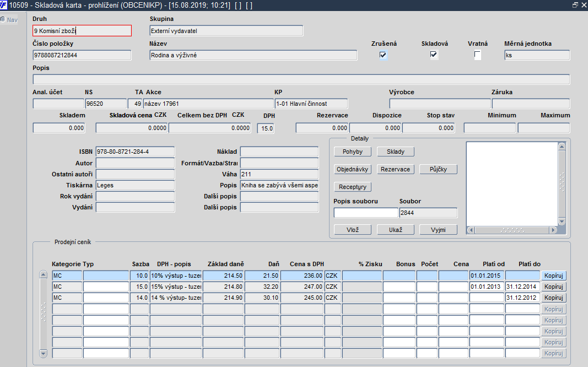Screen dimensions: 588x367
Task: Click the Rok vydání field
Action: coord(135,196)
